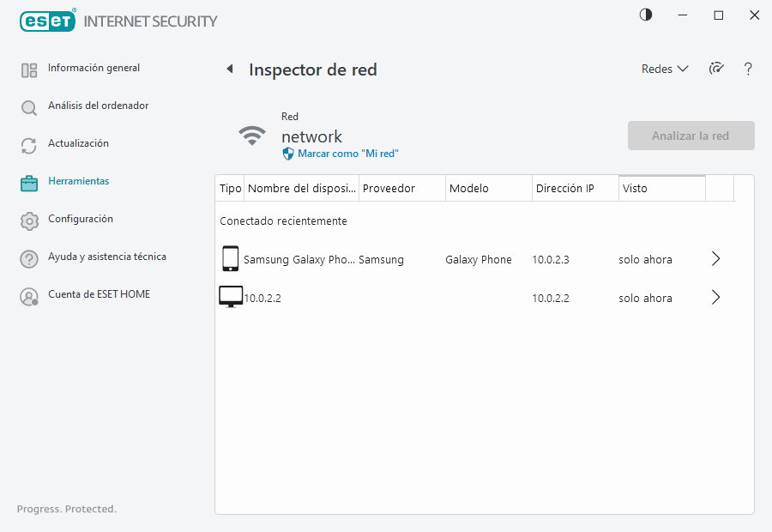Sort by Nombre del dispositivo column header
This screenshot has height=532, width=772.
[x=301, y=189]
